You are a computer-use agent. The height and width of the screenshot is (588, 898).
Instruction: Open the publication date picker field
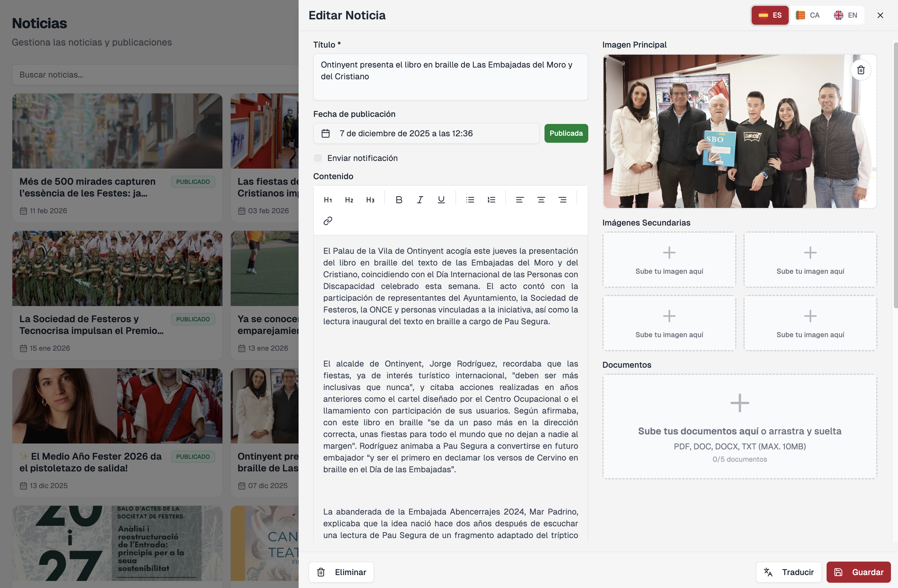click(426, 134)
